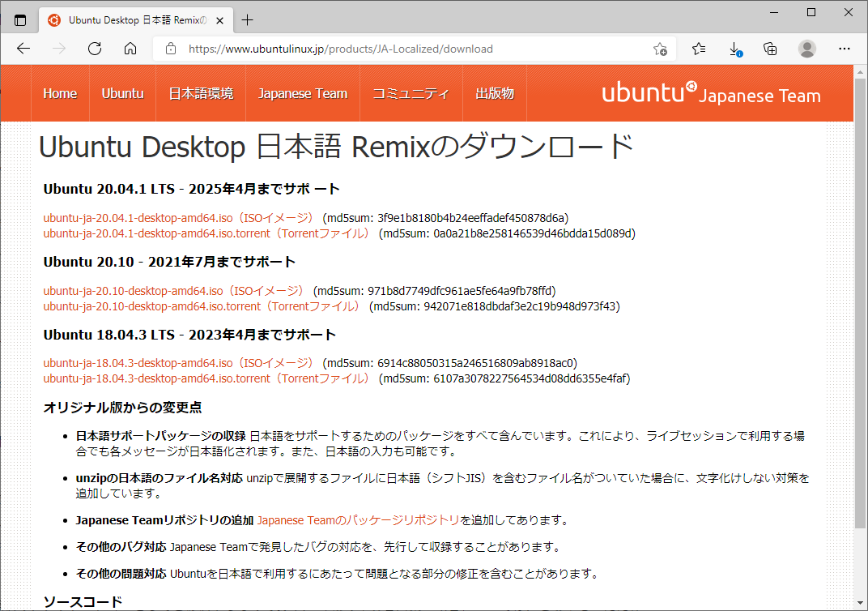This screenshot has height=611, width=868.
Task: Click the scrollbar up arrow
Action: tap(860, 72)
